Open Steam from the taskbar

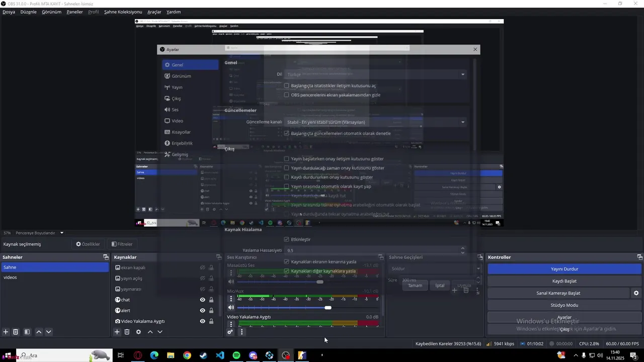[x=203, y=355]
